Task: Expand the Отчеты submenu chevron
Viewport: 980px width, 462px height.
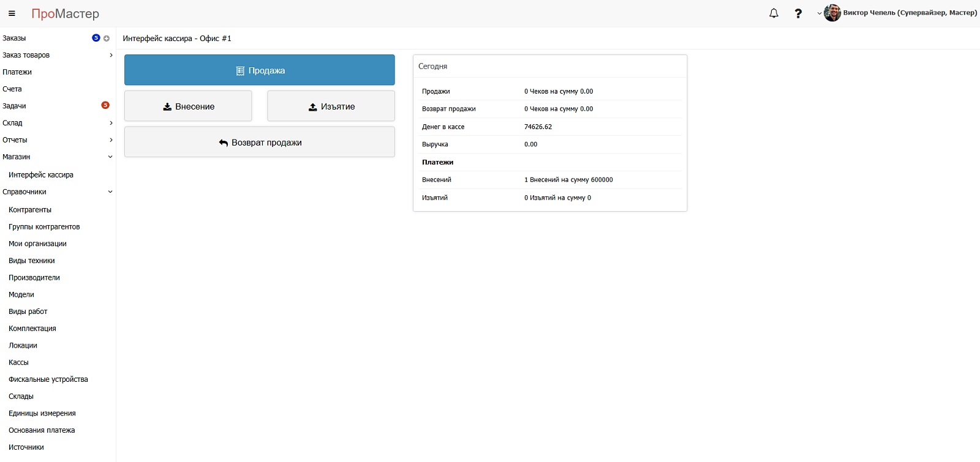Action: 111,140
